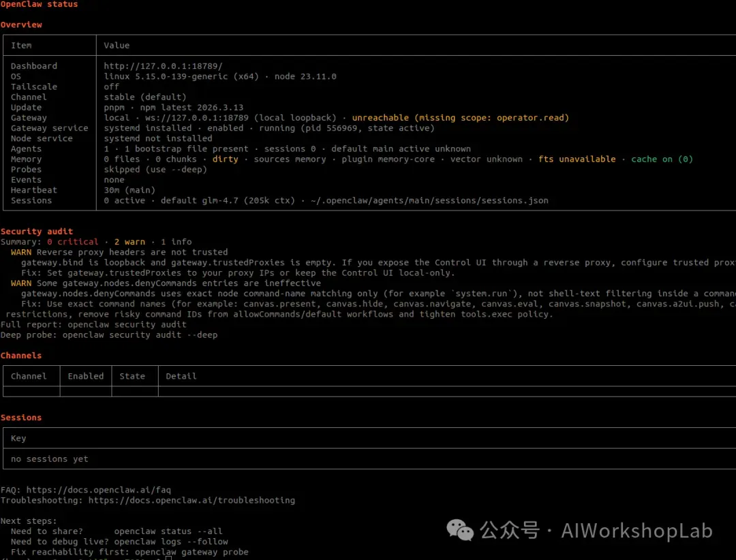Click the 'Item' column header
The height and width of the screenshot is (560, 736).
click(21, 46)
